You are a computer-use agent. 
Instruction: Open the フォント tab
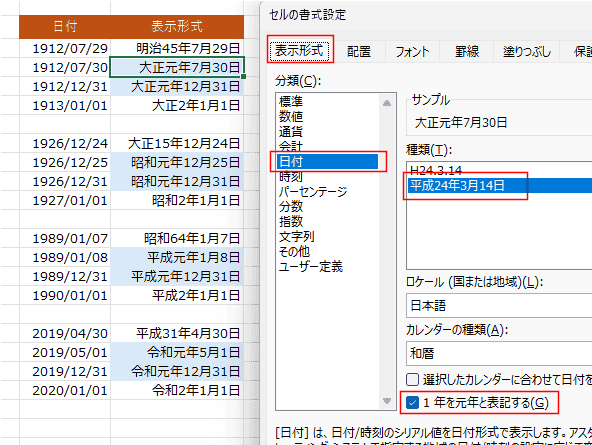click(x=412, y=51)
